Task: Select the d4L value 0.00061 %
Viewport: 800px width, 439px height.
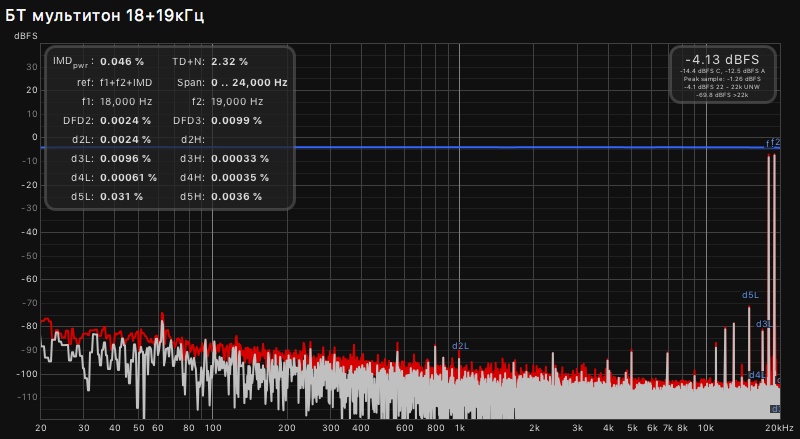Action: (x=129, y=178)
